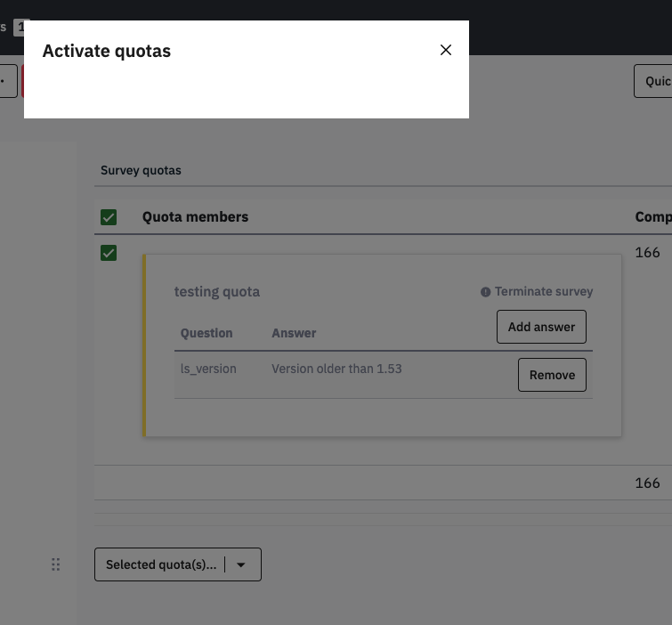Click the info icon beside Terminate survey
Viewport: 672px width, 625px height.
coord(485,292)
